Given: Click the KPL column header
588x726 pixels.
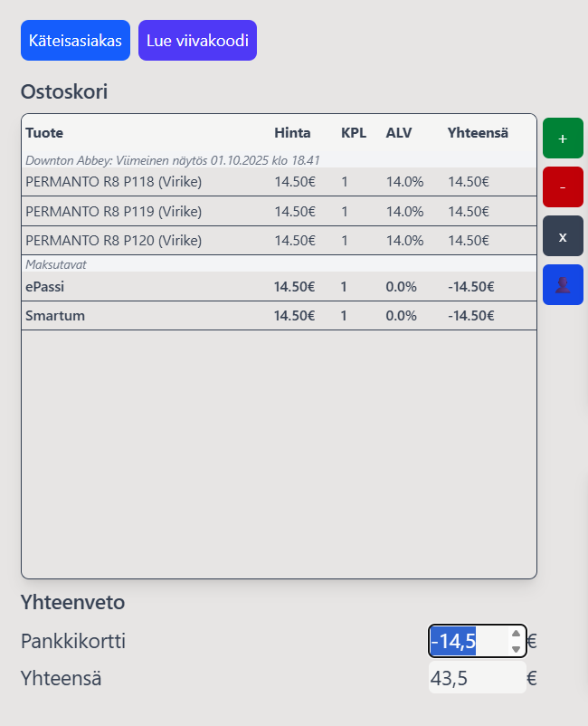Looking at the screenshot, I should [354, 133].
